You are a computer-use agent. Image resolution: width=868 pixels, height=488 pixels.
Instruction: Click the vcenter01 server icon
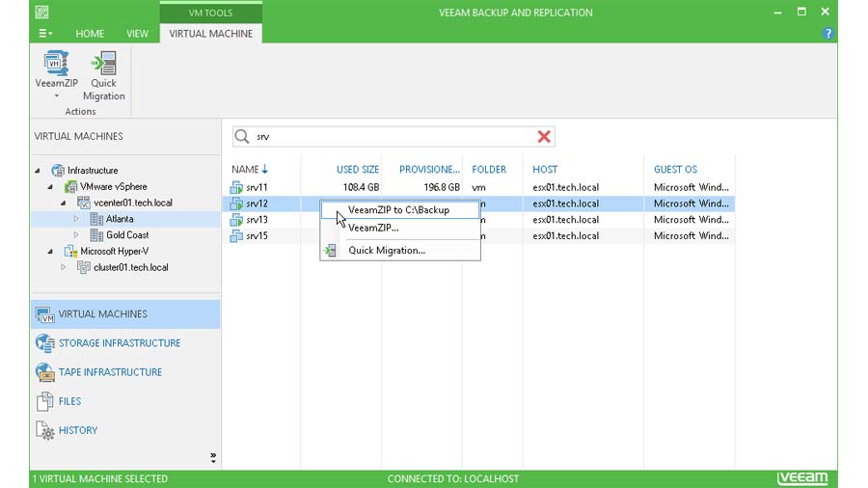pos(84,203)
